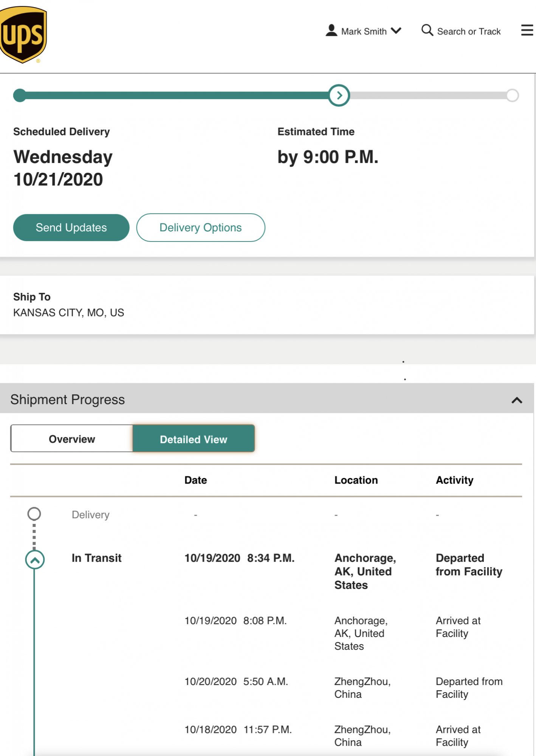
Task: Click the magnifying glass search icon
Action: tap(427, 30)
